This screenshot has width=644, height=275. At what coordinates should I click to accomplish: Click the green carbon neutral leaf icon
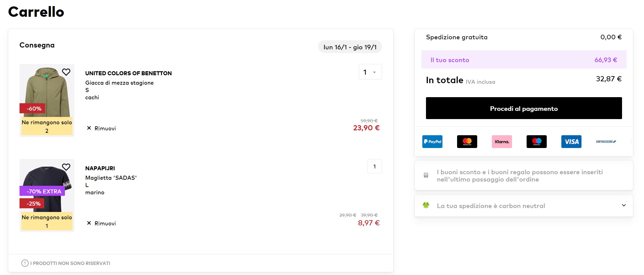[x=426, y=205]
